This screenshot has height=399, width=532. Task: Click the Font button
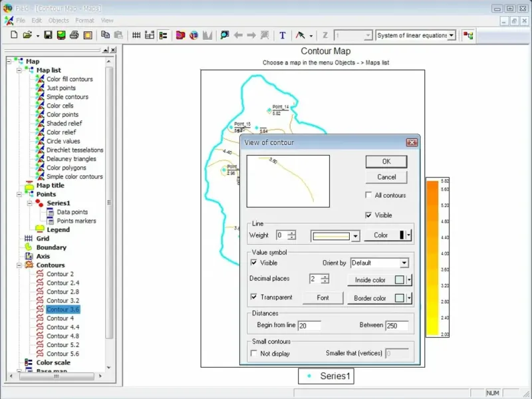pos(323,298)
